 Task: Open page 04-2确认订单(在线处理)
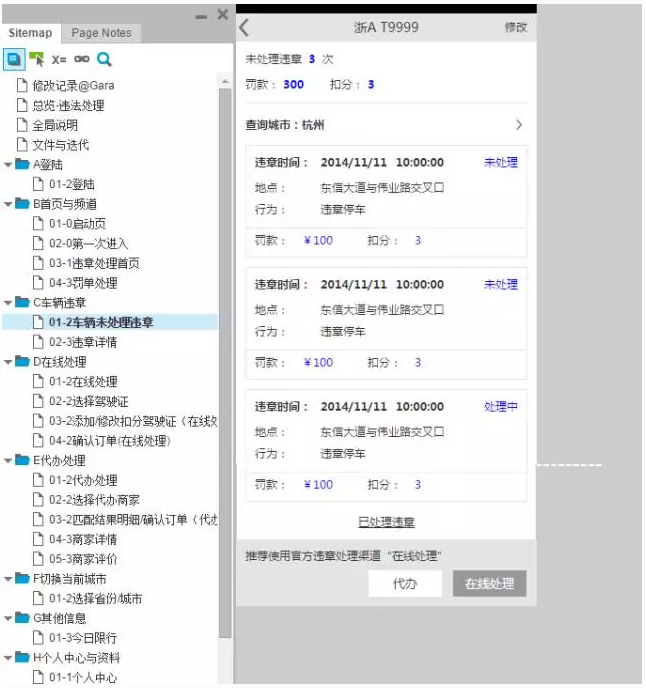coord(110,441)
